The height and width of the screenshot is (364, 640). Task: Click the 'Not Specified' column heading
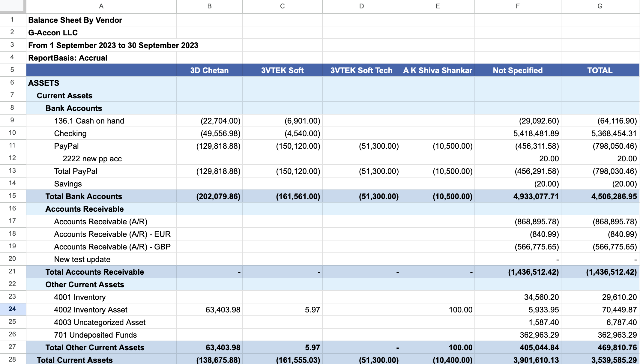518,70
